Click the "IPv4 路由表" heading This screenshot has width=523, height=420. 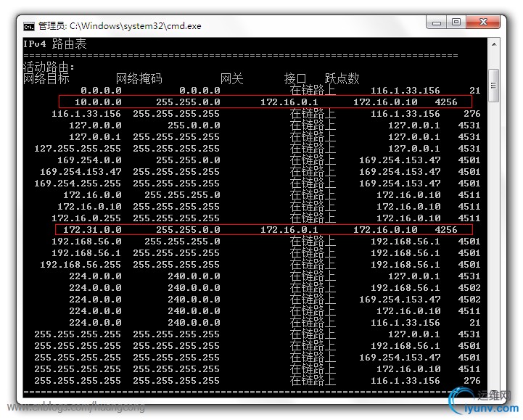tap(54, 44)
